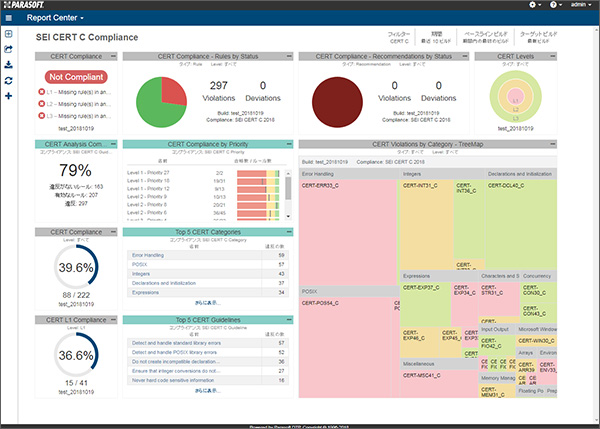Click the share dashboard arrow icon
The height and width of the screenshot is (429, 600).
pyautogui.click(x=8, y=49)
